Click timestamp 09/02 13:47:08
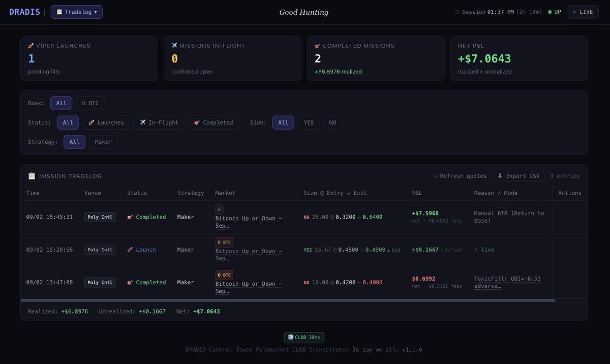The height and width of the screenshot is (364, 610). tap(49, 282)
